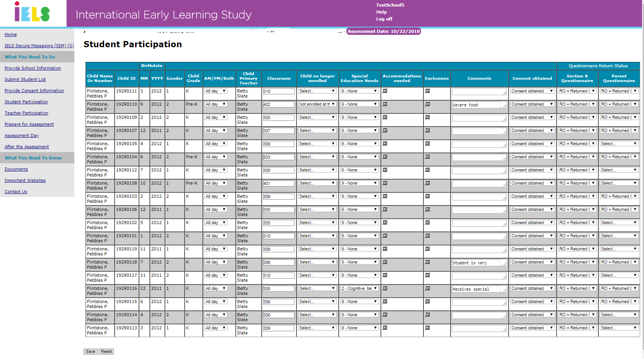Open Documents link
Screen dimensions: 644x363
click(16, 169)
